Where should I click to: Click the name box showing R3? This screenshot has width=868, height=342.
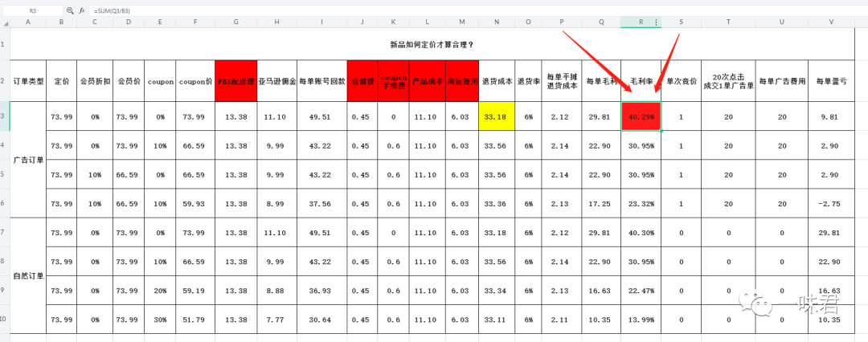click(x=32, y=10)
